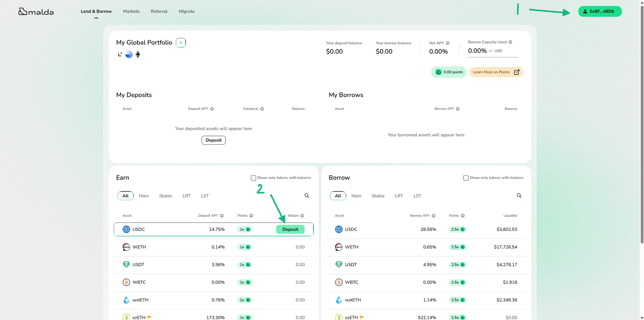644x320 pixels.
Task: Click the Borrow APY info icon in My Borrows
Action: (x=458, y=109)
